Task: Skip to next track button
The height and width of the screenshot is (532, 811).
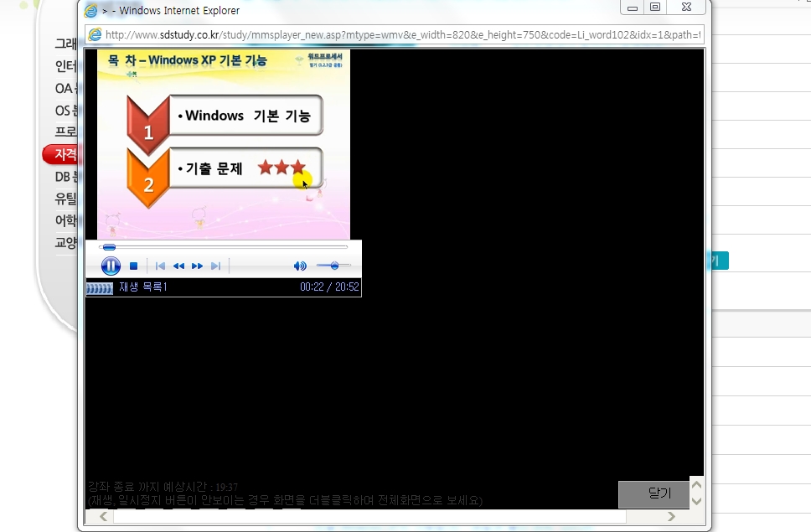Action: tap(215, 266)
